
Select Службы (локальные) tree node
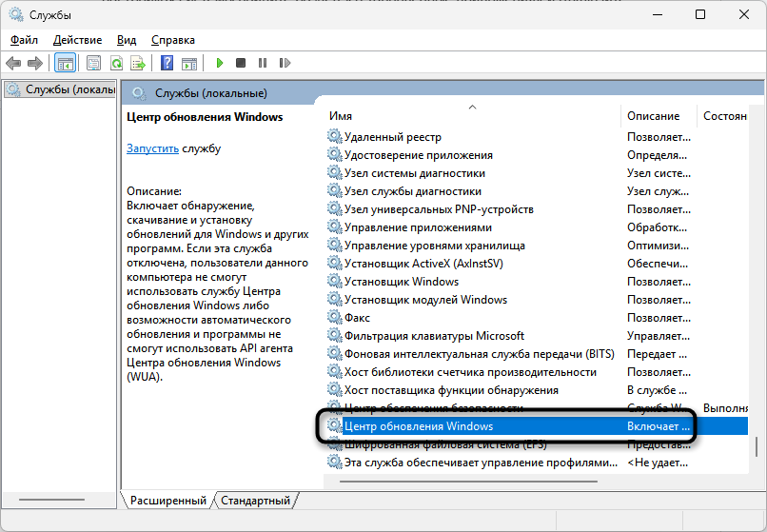click(61, 89)
